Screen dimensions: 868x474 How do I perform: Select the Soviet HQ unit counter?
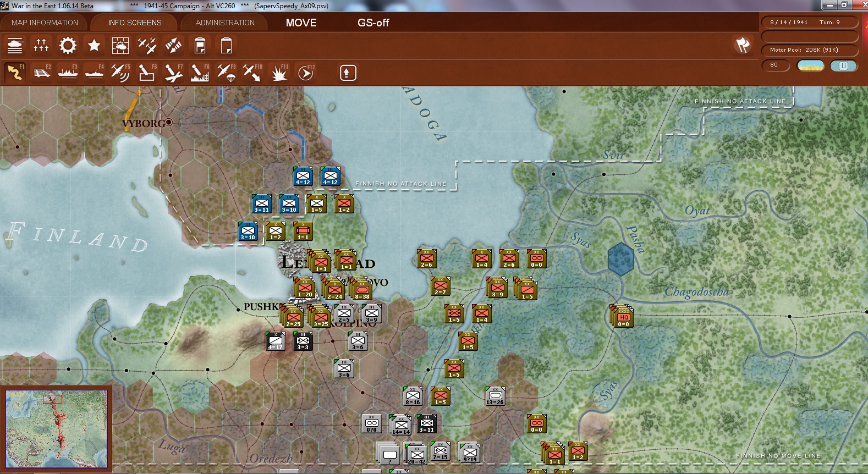click(x=623, y=317)
